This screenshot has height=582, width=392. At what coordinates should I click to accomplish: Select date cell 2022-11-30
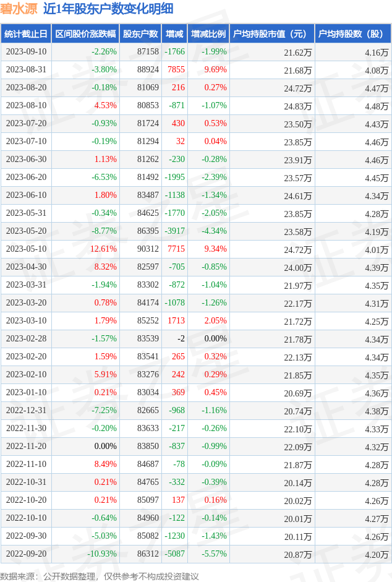point(27,429)
